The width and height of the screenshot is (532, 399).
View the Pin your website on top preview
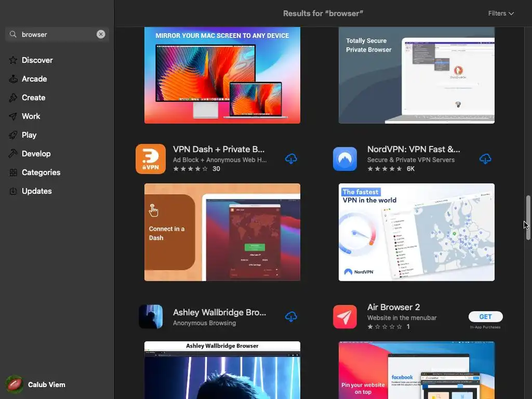[417, 370]
